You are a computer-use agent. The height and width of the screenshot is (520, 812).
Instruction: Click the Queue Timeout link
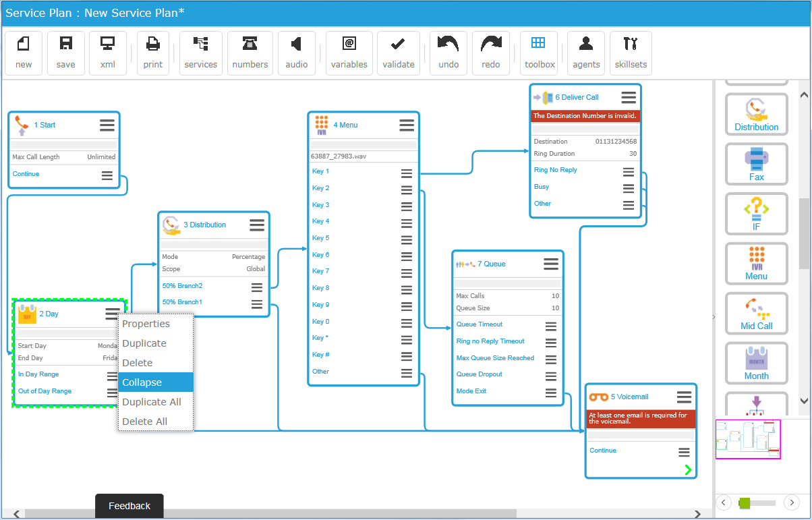480,324
